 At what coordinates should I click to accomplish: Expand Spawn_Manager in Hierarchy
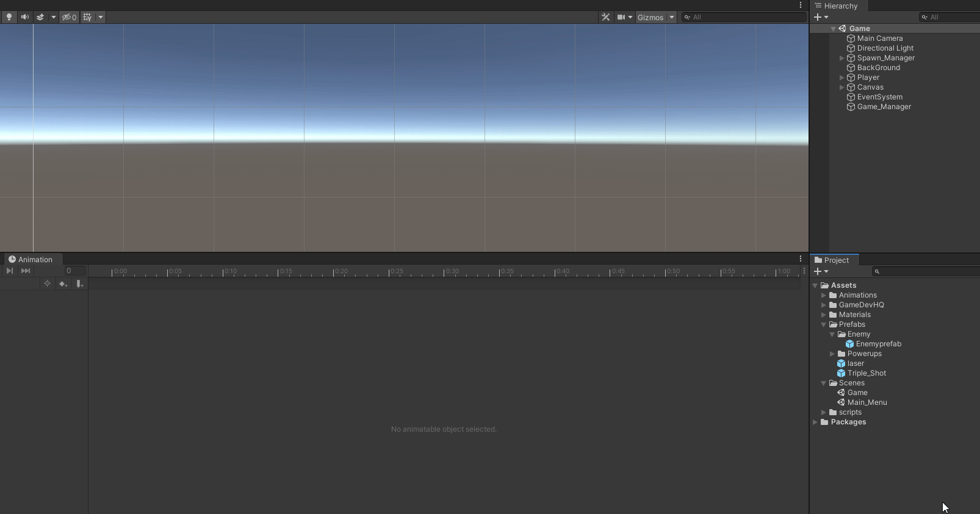[842, 58]
